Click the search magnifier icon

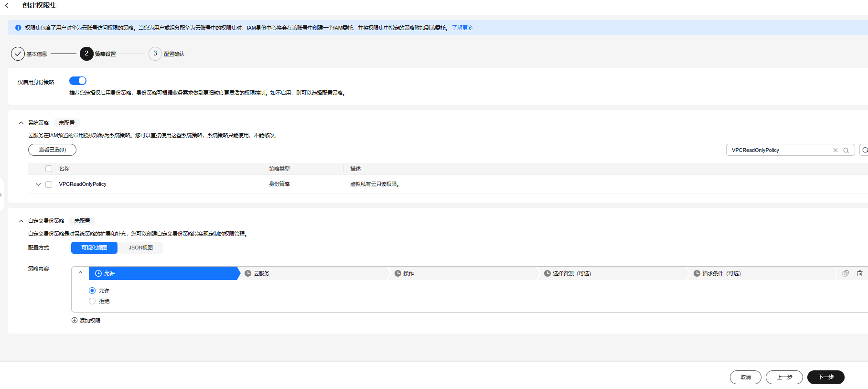[846, 150]
